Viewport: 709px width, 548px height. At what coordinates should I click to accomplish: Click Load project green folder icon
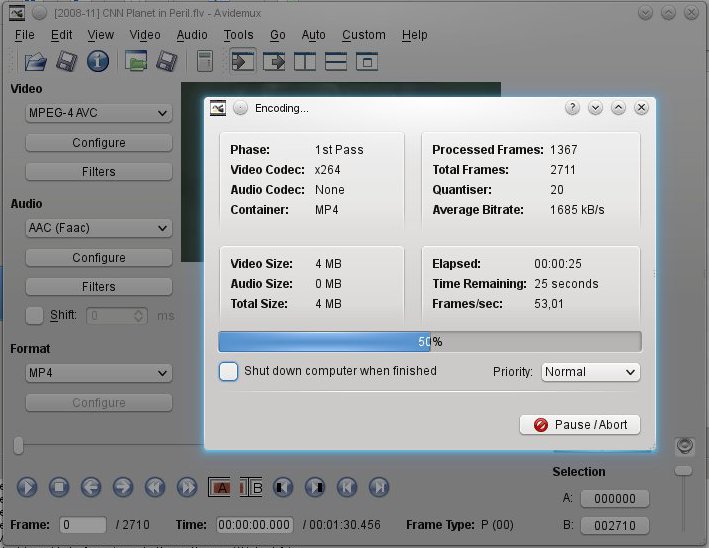click(136, 61)
